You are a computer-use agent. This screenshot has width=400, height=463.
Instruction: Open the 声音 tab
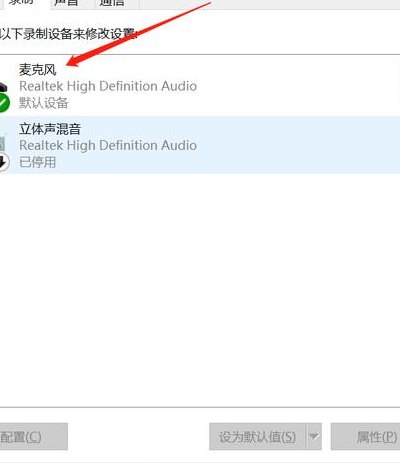coord(67,3)
